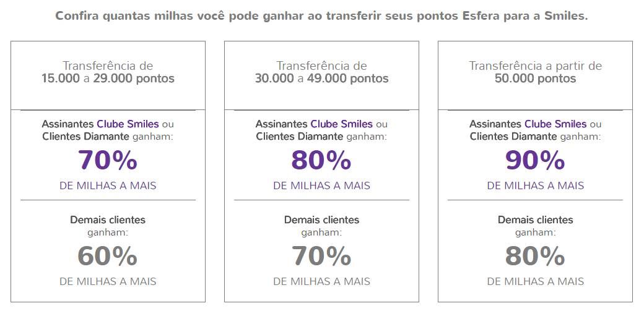Click 'Clientes Diamante' text in first card

(x=85, y=137)
